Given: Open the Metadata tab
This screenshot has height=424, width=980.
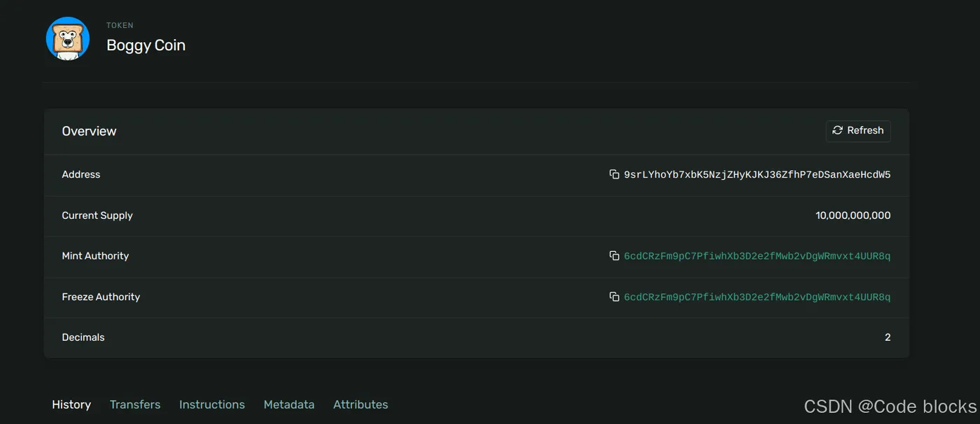Looking at the screenshot, I should (289, 404).
